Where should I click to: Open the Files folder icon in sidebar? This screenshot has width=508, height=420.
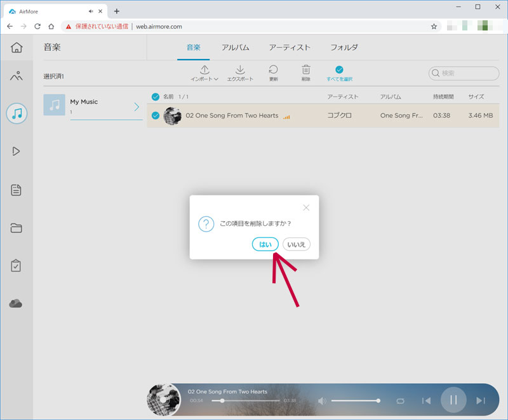[17, 228]
